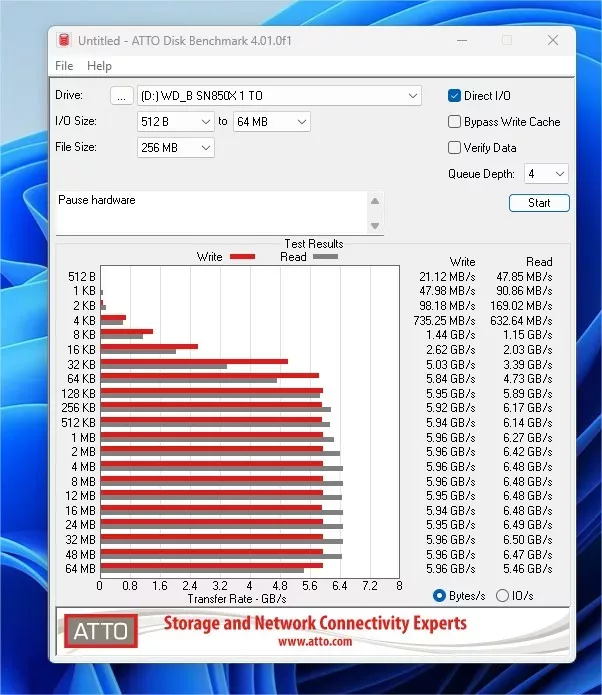Screen dimensions: 602x695
Task: Switch results to IO/s units
Action: tap(505, 595)
